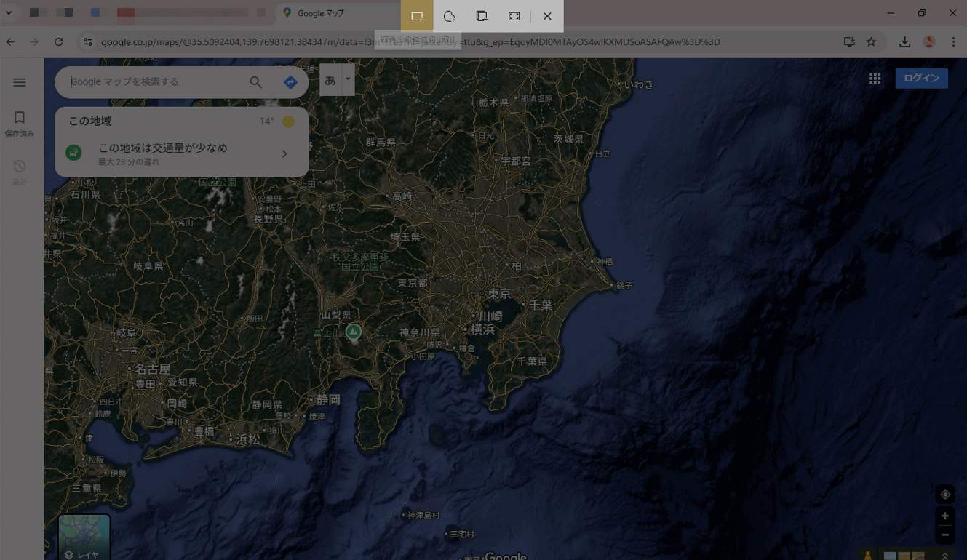Screen dimensions: 967x560
Task: Click the 浜松 map label
Action: [x=248, y=439]
